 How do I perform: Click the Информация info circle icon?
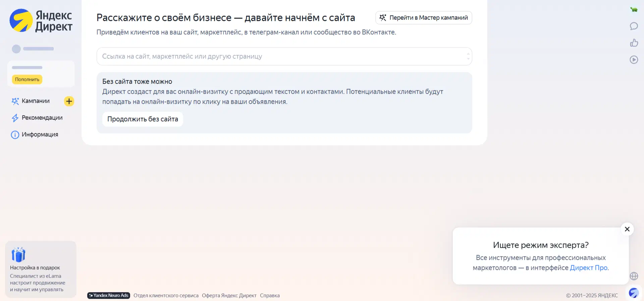click(x=15, y=135)
